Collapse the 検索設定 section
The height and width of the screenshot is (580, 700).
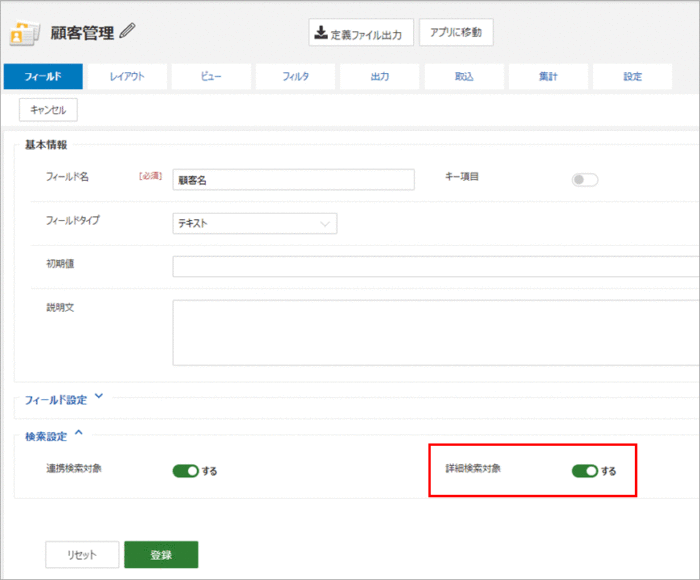[54, 435]
